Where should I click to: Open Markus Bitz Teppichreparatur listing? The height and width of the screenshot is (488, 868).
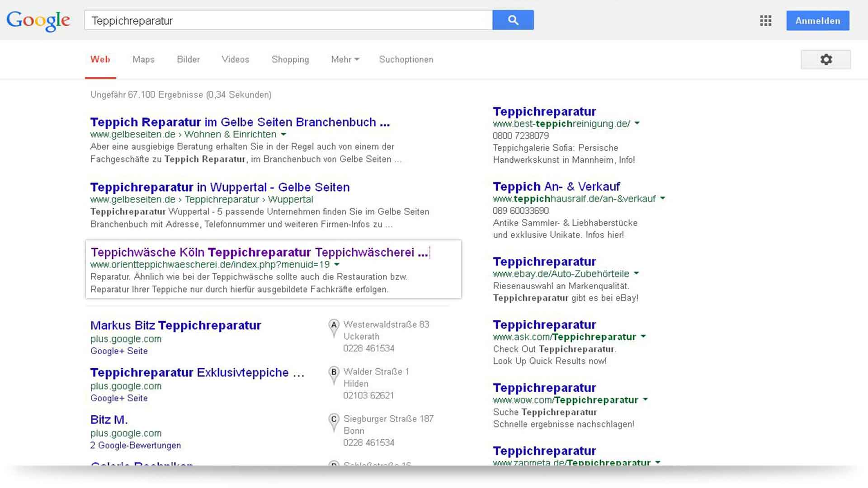pos(175,325)
